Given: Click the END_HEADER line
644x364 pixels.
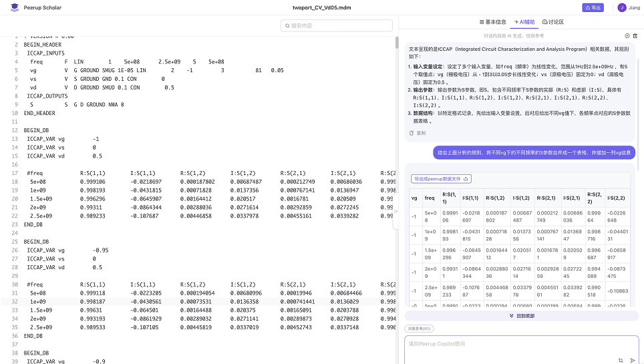Looking at the screenshot, I should tap(39, 113).
